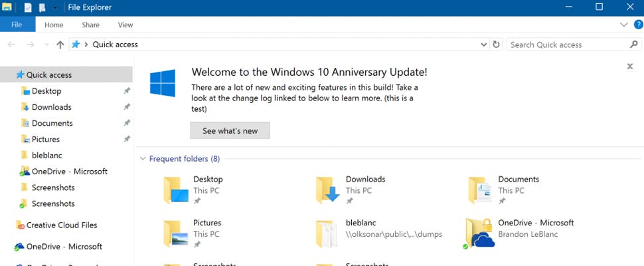Click the magnifier search icon
644x266 pixels.
(634, 45)
